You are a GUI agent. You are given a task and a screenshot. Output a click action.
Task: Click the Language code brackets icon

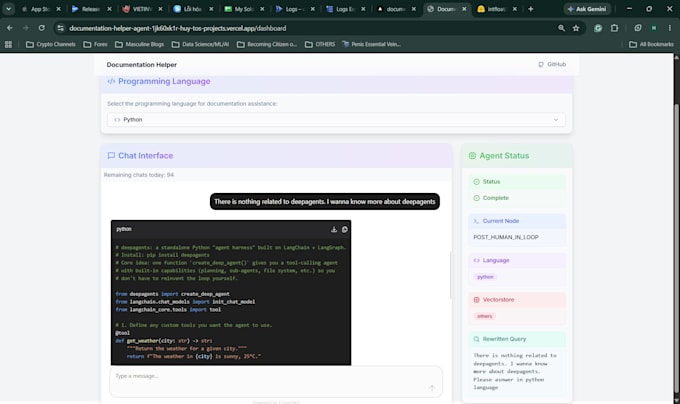point(476,261)
